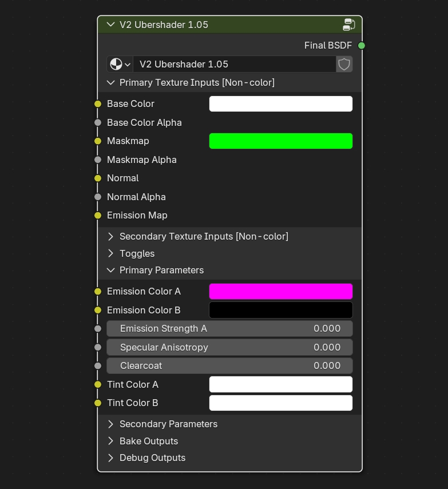448x489 pixels.
Task: Click the 'Final BSDF' output label
Action: click(x=328, y=46)
